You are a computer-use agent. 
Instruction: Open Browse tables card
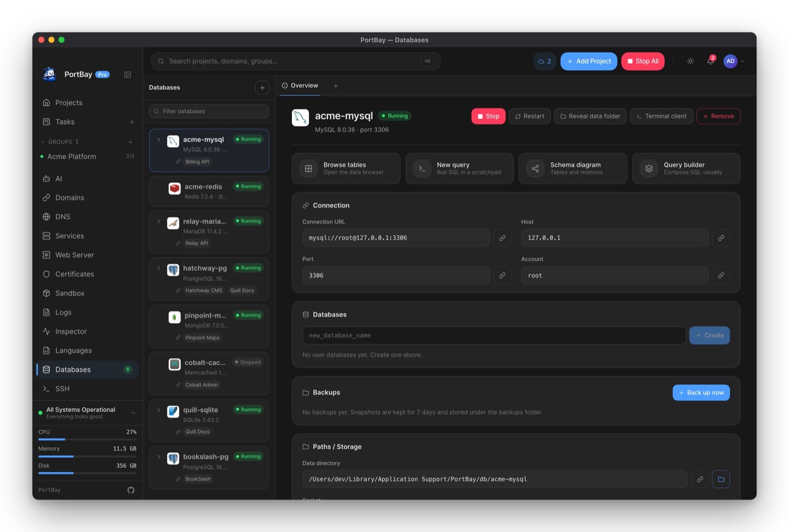point(346,169)
